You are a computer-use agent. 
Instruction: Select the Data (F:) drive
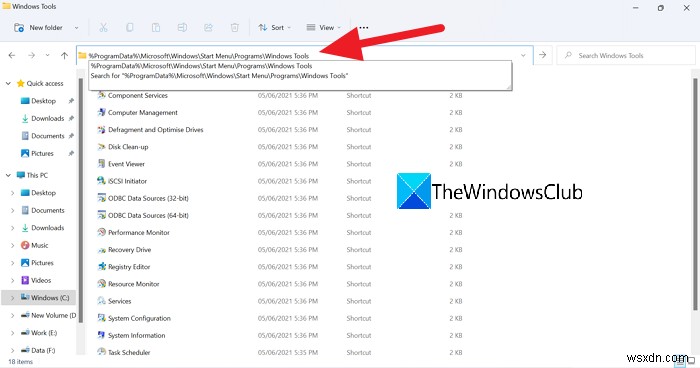pos(38,350)
